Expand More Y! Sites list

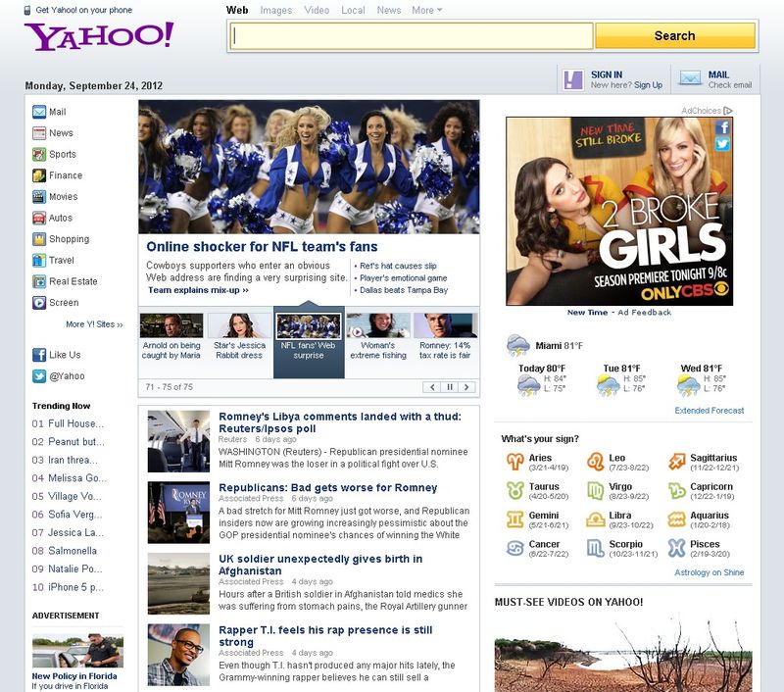click(94, 324)
